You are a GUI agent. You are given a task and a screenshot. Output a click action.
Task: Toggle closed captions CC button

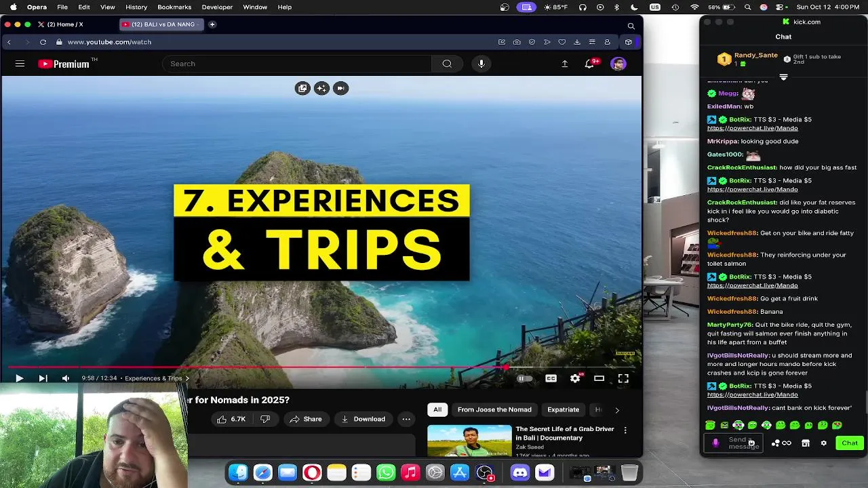click(x=551, y=378)
